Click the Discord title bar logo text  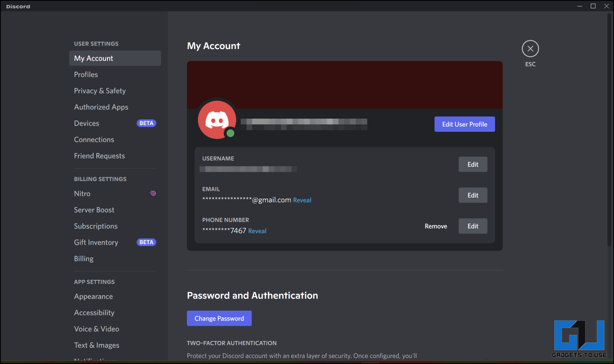pos(18,7)
